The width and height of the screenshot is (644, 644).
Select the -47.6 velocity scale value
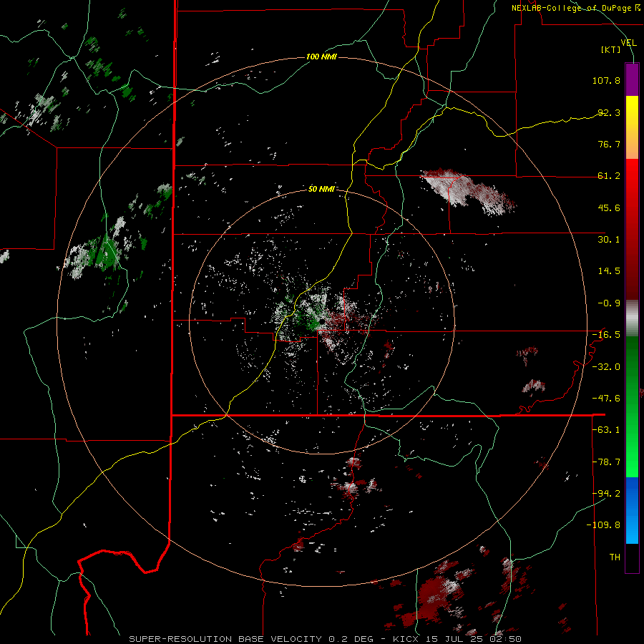click(606, 399)
